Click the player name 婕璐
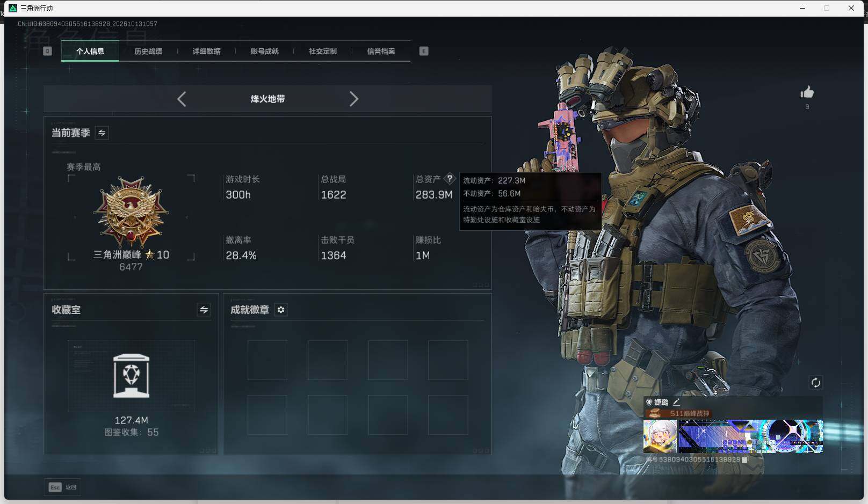Screen dimensions: 868x504 pos(661,402)
